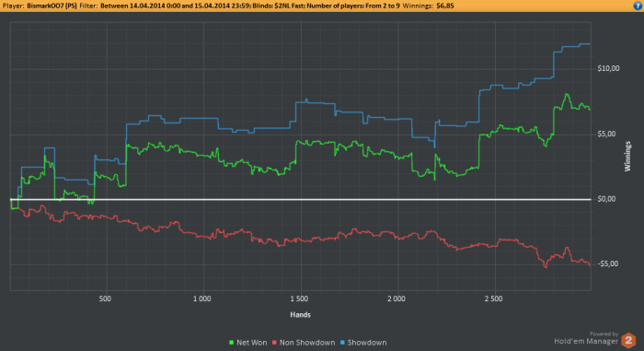Click the Winnings y-axis title

(x=627, y=157)
